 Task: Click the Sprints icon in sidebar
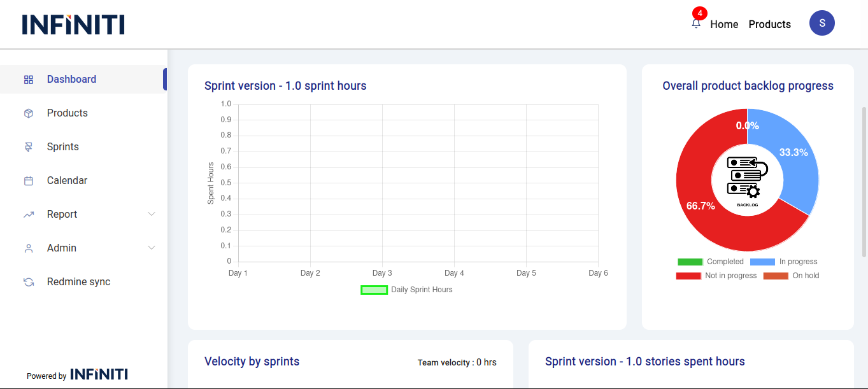pyautogui.click(x=29, y=147)
